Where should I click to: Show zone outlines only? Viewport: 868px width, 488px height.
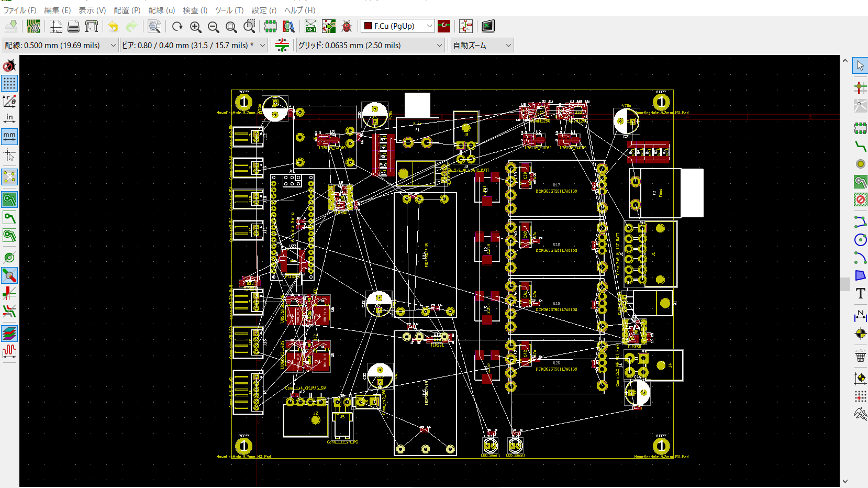pos(9,235)
